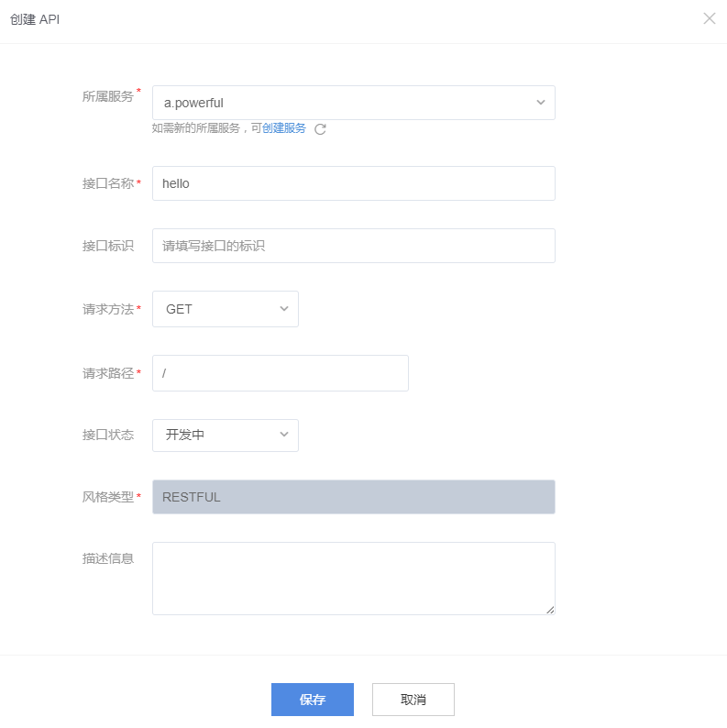The image size is (727, 728).
Task: Click the 描述信息 text area
Action: point(353,578)
